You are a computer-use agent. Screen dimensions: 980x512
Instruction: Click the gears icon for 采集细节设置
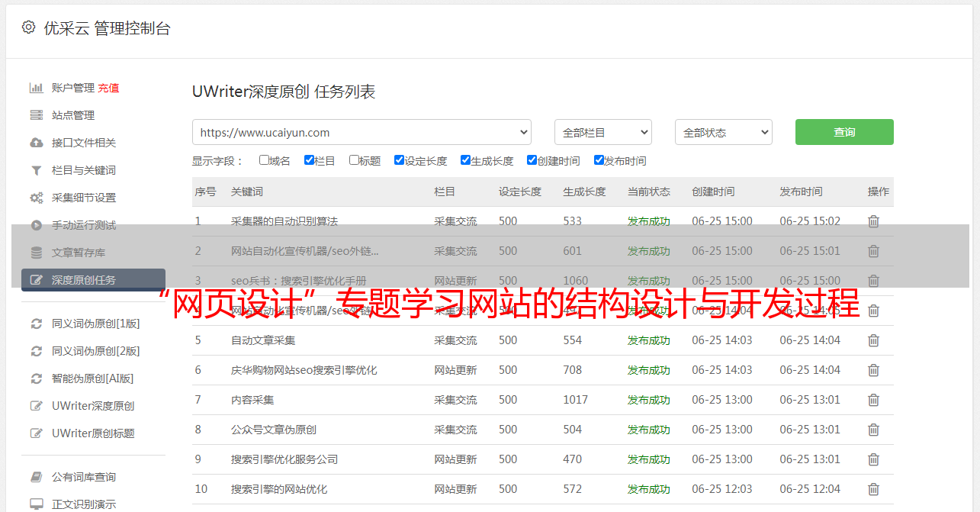(36, 198)
